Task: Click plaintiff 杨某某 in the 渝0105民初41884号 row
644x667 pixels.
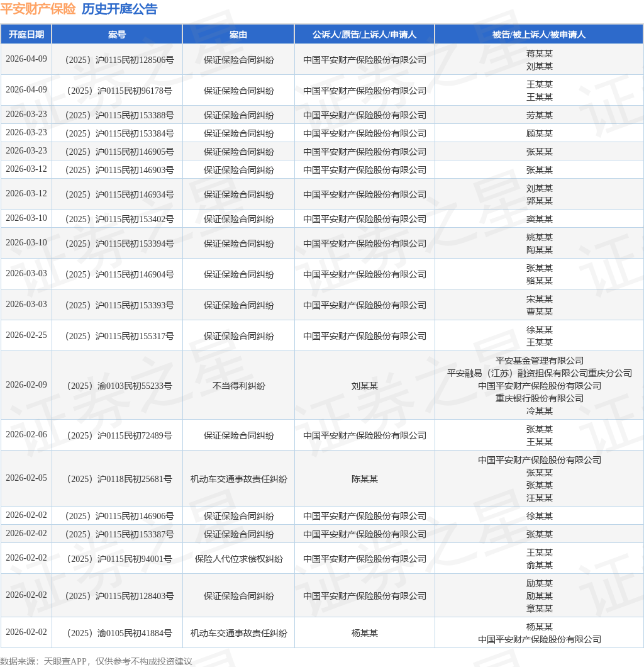Action: pyautogui.click(x=364, y=633)
